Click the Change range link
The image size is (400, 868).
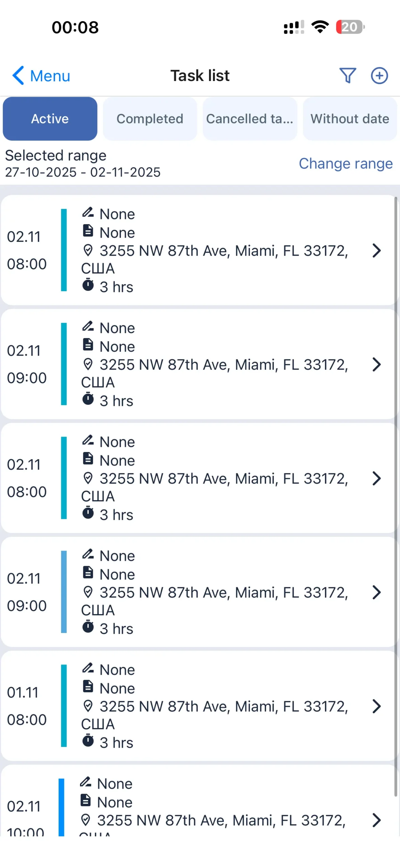pyautogui.click(x=345, y=163)
